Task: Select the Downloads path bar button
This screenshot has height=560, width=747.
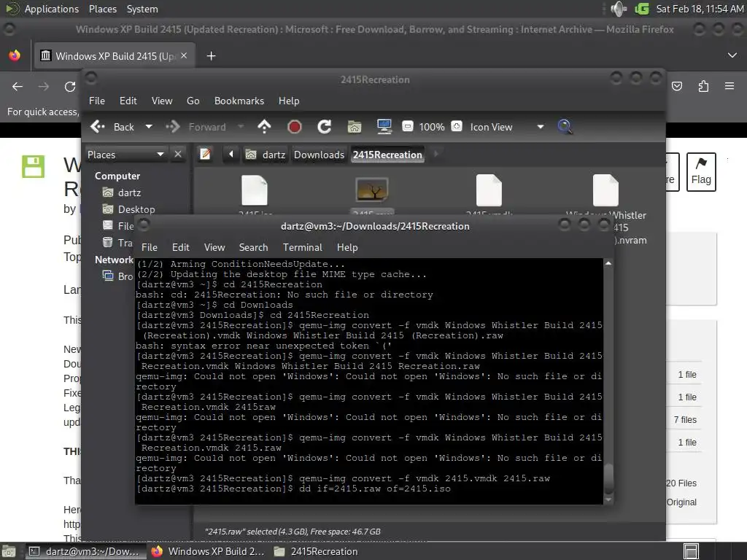Action: [x=319, y=155]
